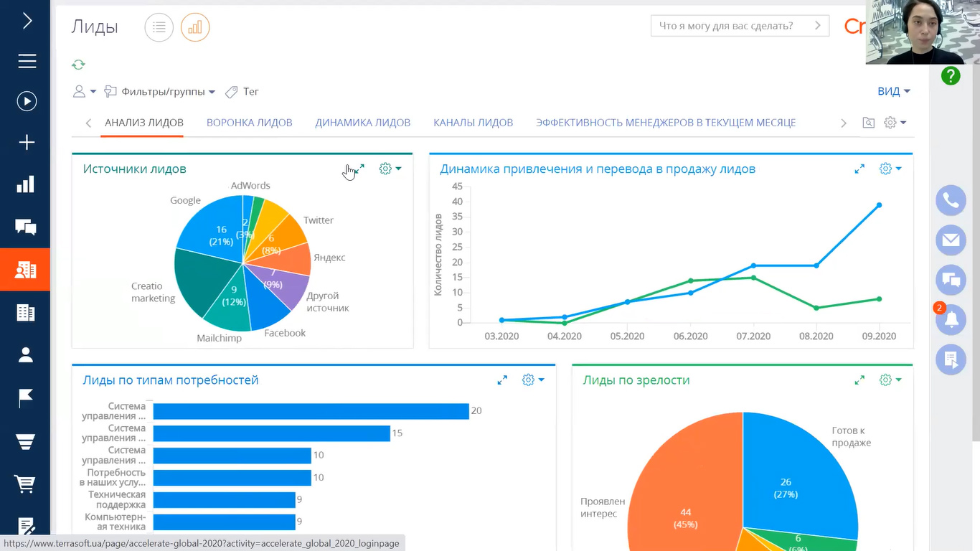This screenshot has width=980, height=551.
Task: Open the funnel opportunities sidebar icon
Action: tap(26, 441)
